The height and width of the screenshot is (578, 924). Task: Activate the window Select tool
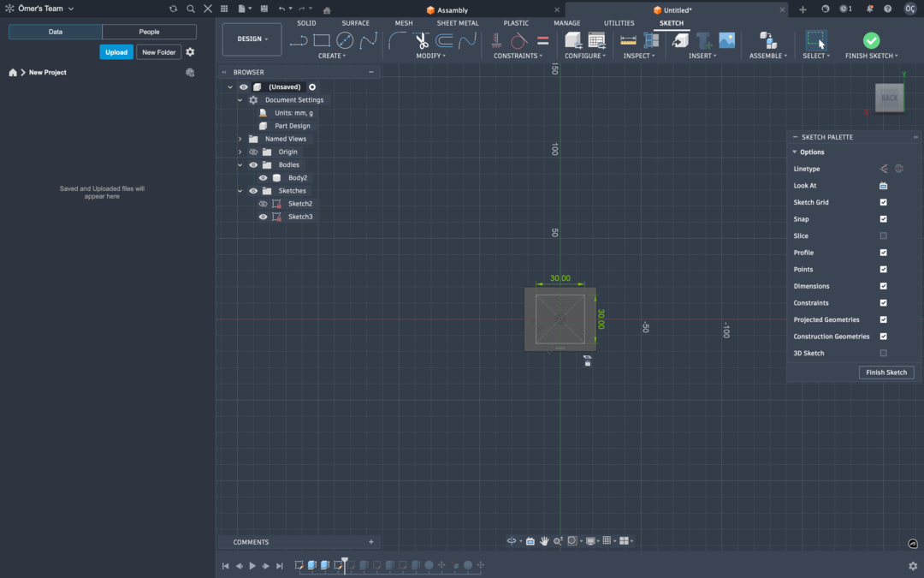(x=815, y=40)
